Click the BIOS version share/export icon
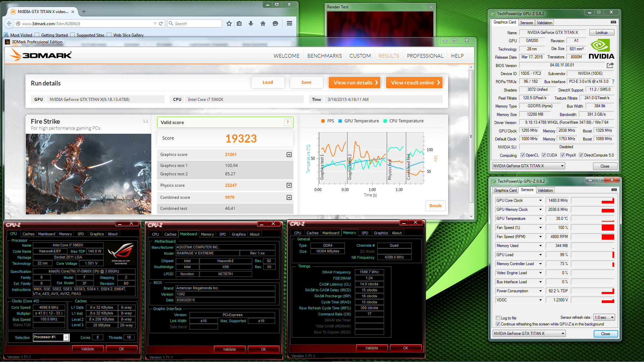Screen dimensions: 644x362 pos(610,65)
